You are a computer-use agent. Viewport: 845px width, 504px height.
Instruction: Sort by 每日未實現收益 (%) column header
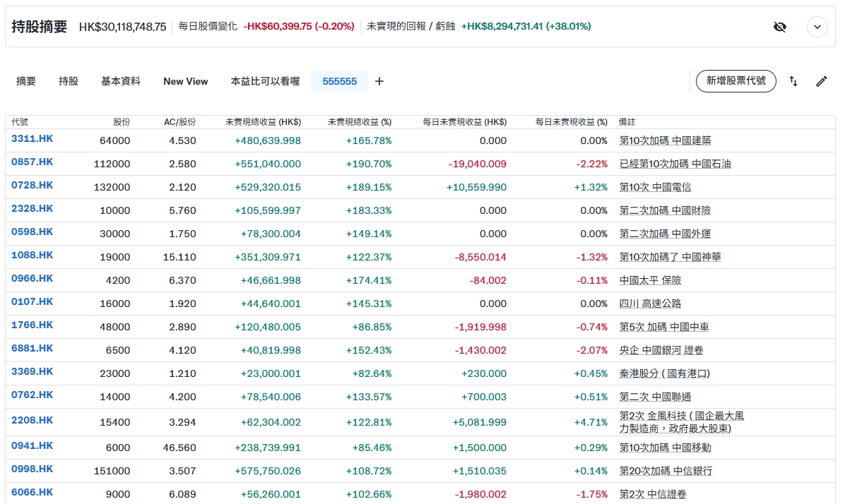(572, 122)
